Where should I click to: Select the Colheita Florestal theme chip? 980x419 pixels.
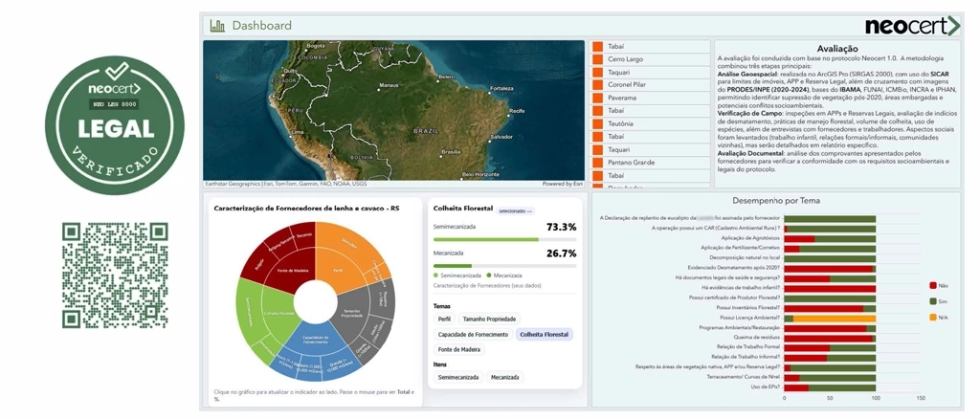[x=545, y=335]
